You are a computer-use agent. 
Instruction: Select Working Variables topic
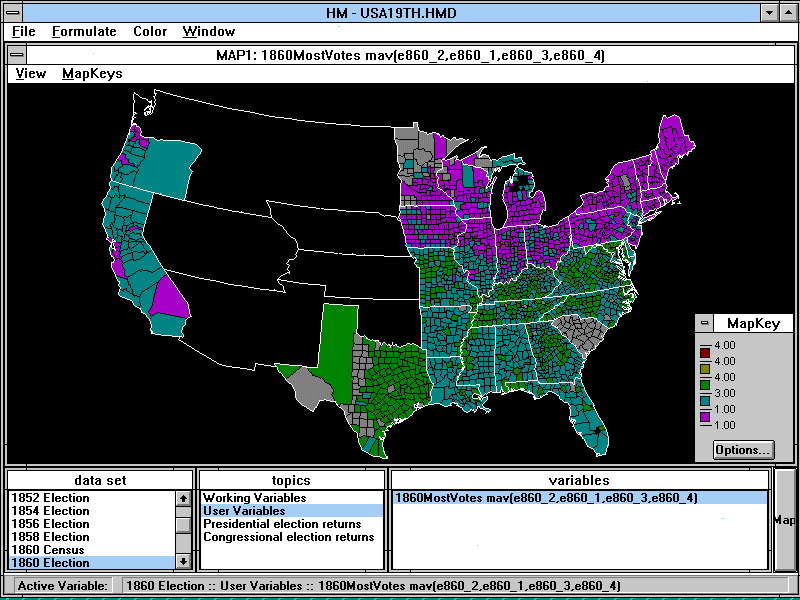[292, 497]
